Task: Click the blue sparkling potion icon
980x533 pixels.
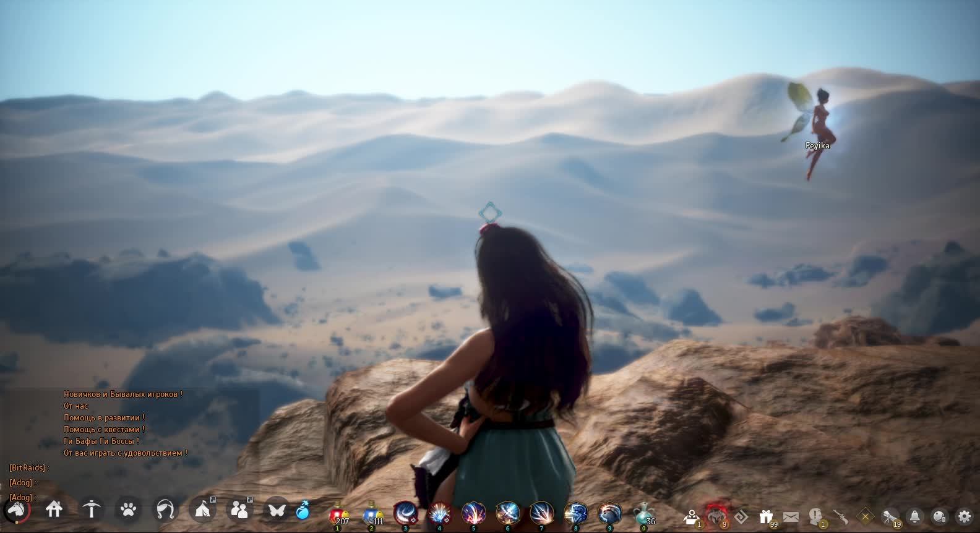Action: 303,510
